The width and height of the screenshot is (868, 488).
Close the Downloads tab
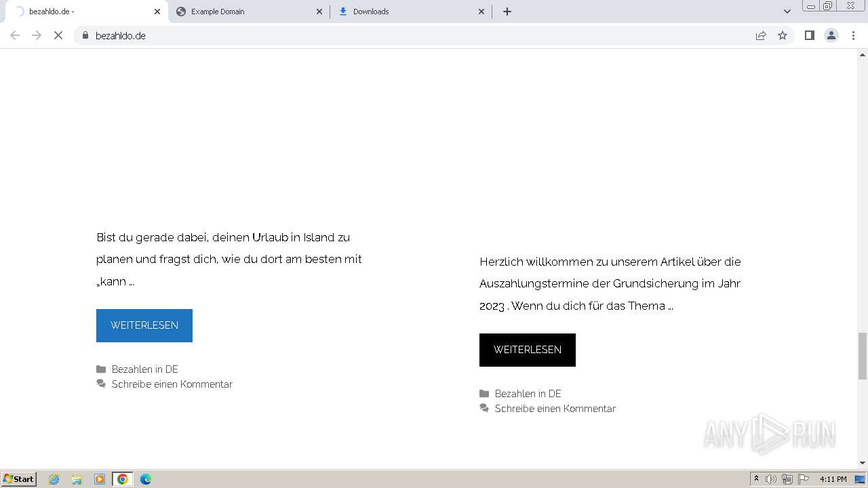tap(481, 12)
